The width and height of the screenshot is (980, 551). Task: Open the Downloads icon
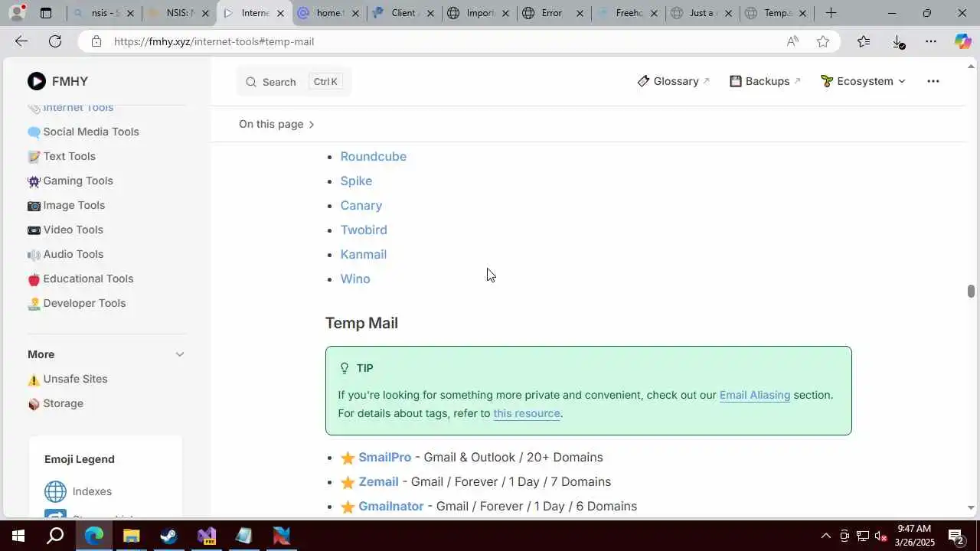coord(898,41)
